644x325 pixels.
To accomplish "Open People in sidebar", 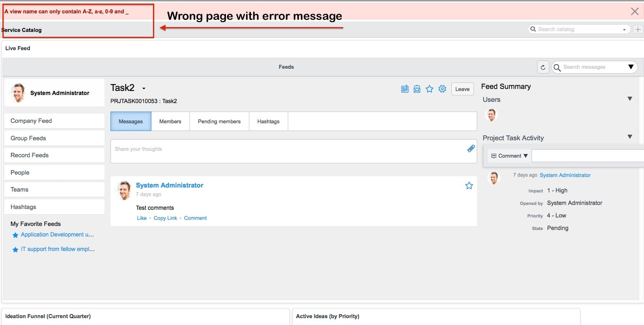I will tap(54, 173).
